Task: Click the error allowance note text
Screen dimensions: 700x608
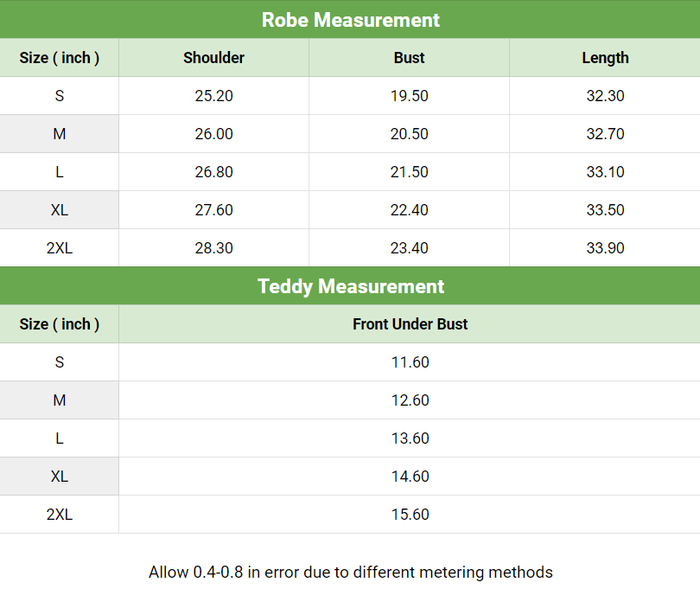Action: (x=350, y=572)
